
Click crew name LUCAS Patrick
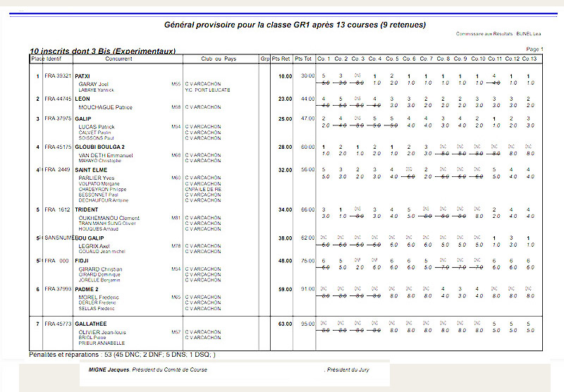click(x=97, y=127)
